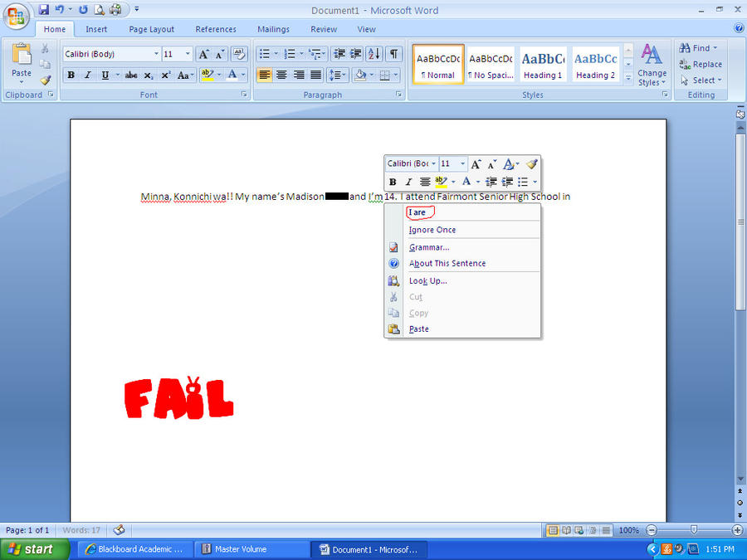
Task: Toggle Bold in the mini toolbar
Action: 393,182
